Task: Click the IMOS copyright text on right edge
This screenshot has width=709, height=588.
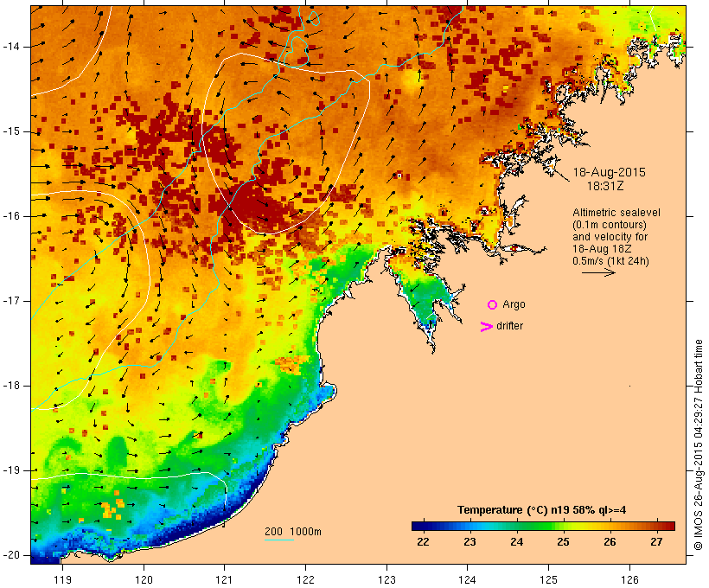Action: pos(699,444)
